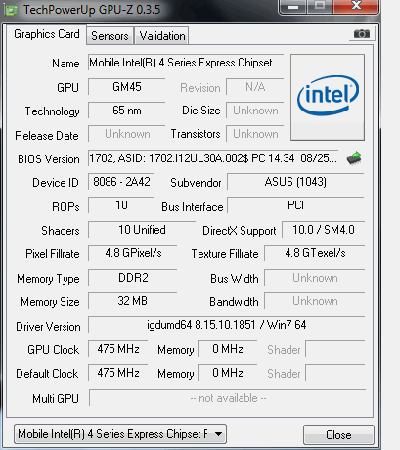Click the BIOS save chip icon

pos(354,158)
